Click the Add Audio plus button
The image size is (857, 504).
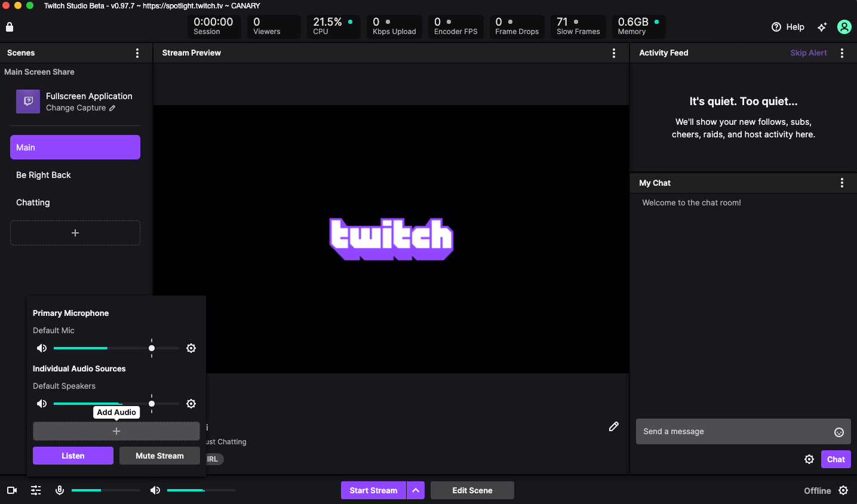point(116,431)
